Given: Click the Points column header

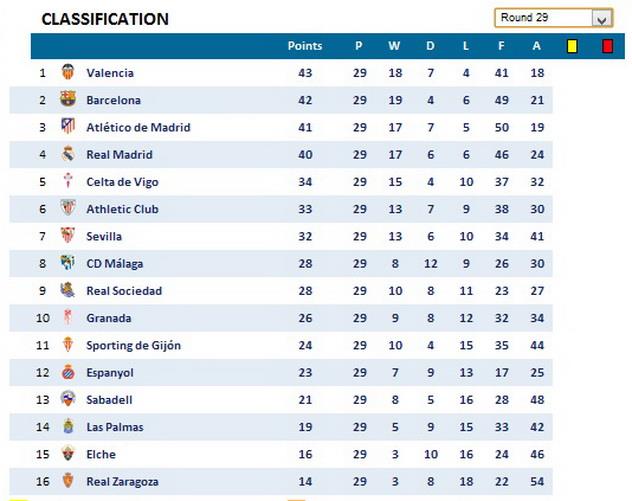Looking at the screenshot, I should click(305, 46).
